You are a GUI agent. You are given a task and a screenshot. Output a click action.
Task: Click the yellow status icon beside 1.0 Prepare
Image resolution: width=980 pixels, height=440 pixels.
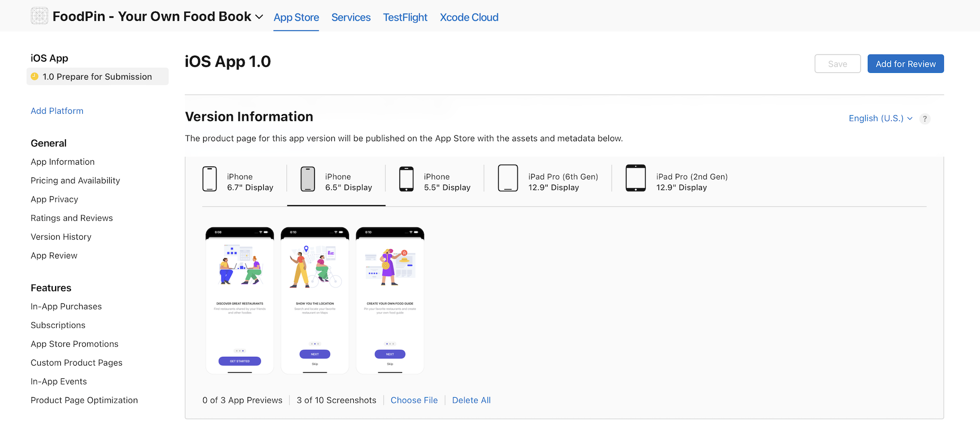[35, 76]
